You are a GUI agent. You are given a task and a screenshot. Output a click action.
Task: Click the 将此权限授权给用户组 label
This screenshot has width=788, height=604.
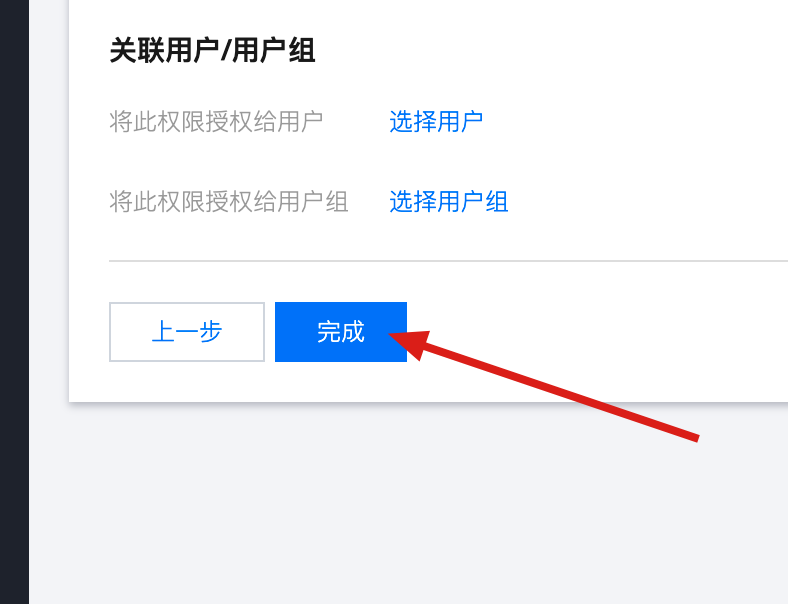coord(229,202)
